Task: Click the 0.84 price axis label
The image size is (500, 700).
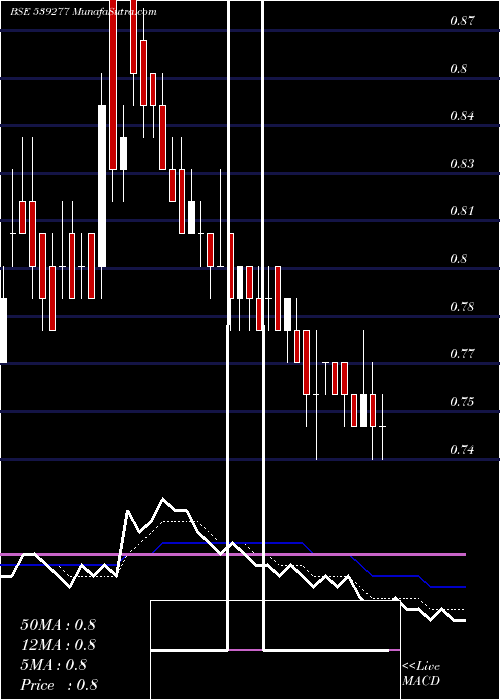Action: [x=462, y=116]
